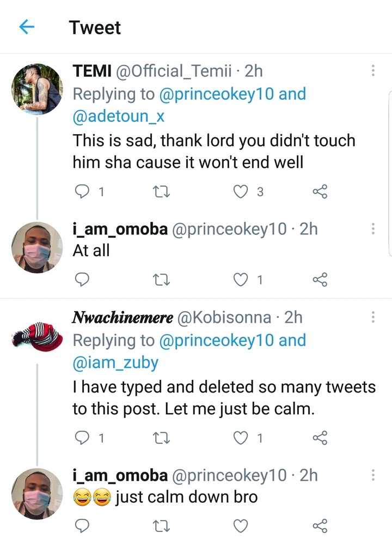Share the 'At all' tweet

[x=320, y=280]
